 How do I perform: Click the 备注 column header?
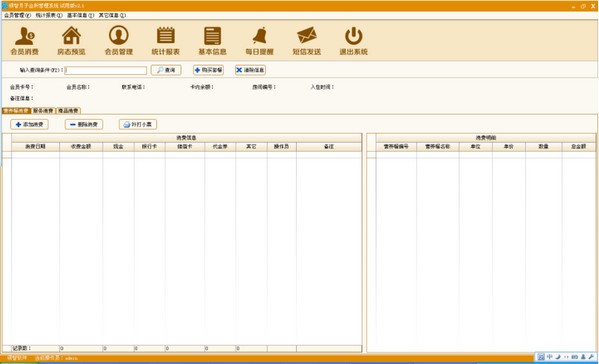tap(329, 147)
